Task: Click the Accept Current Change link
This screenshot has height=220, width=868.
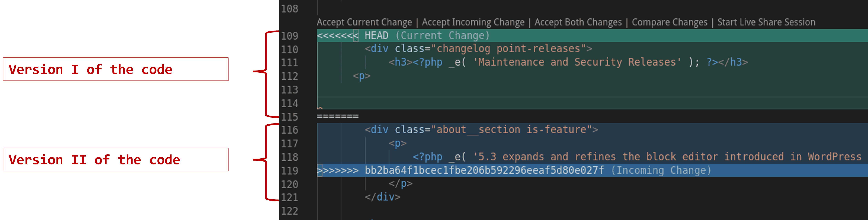Action: tap(364, 22)
